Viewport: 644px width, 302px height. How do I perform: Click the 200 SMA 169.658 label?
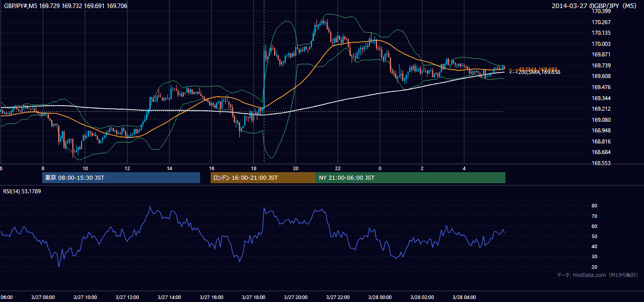click(x=535, y=72)
